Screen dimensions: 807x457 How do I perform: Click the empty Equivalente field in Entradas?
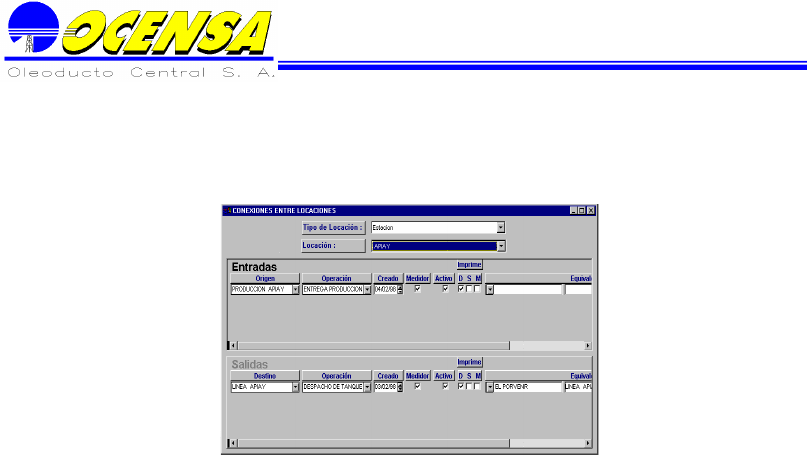pos(528,290)
